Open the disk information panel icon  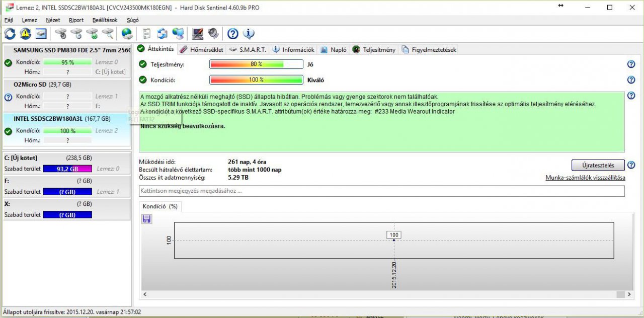coord(41,34)
